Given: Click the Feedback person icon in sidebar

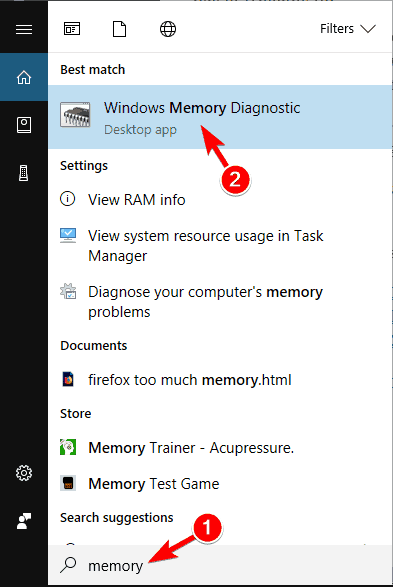Looking at the screenshot, I should (24, 521).
